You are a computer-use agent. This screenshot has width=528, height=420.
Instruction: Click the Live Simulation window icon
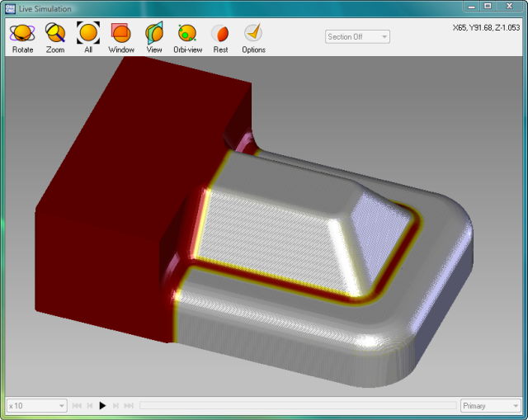pos(10,7)
